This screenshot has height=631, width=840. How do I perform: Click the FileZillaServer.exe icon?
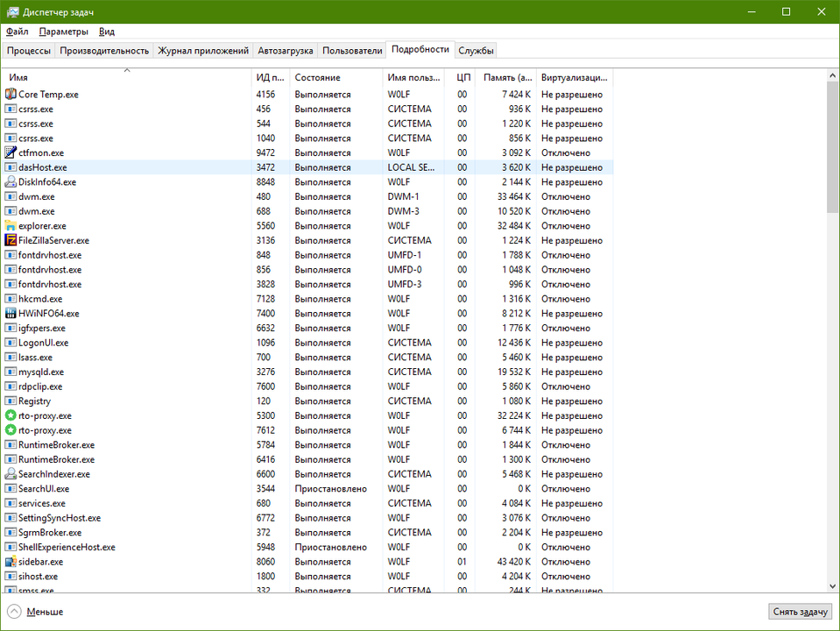[x=11, y=240]
